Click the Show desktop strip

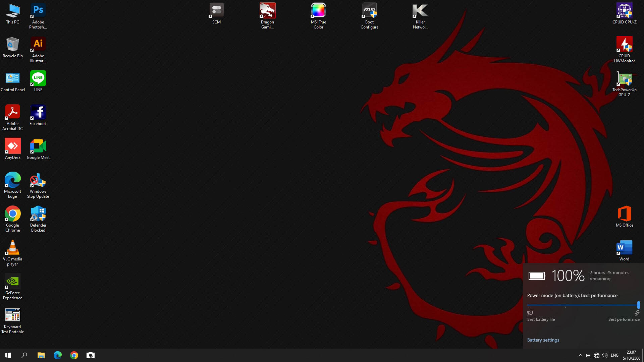click(x=643, y=355)
